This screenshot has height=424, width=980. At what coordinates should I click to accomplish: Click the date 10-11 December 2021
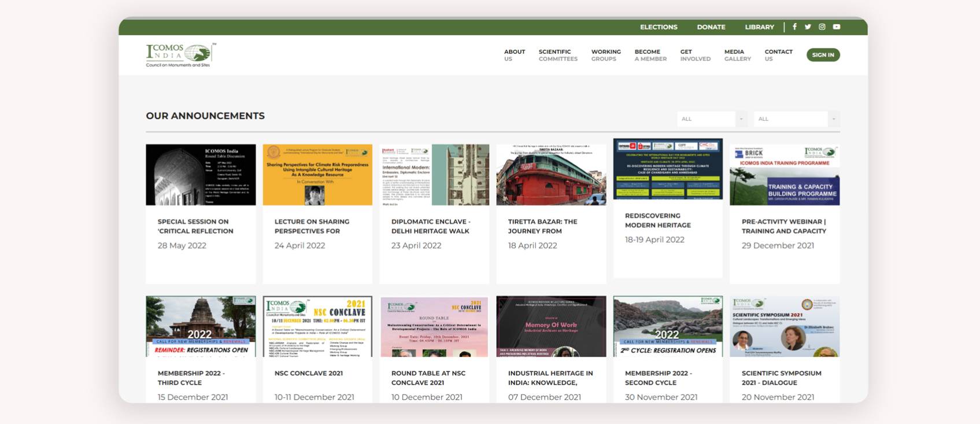coord(314,397)
